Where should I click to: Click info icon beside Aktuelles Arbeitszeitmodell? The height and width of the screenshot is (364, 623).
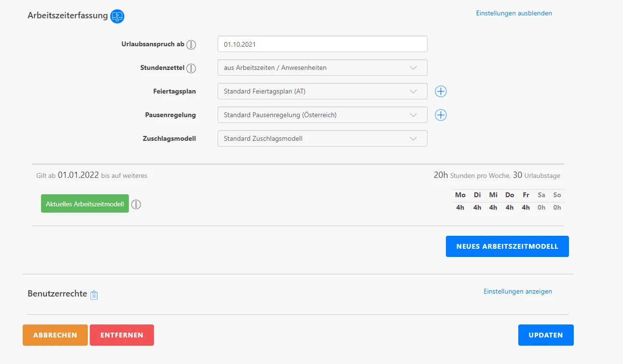tap(137, 204)
